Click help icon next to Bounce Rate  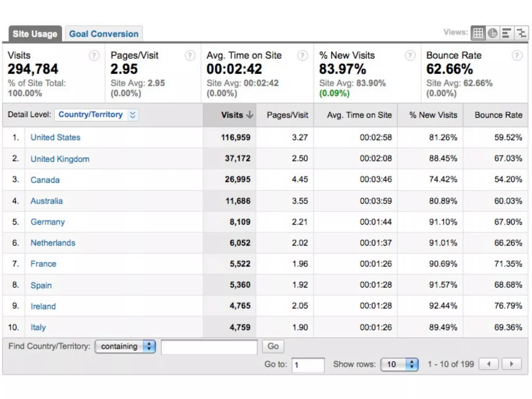click(517, 55)
